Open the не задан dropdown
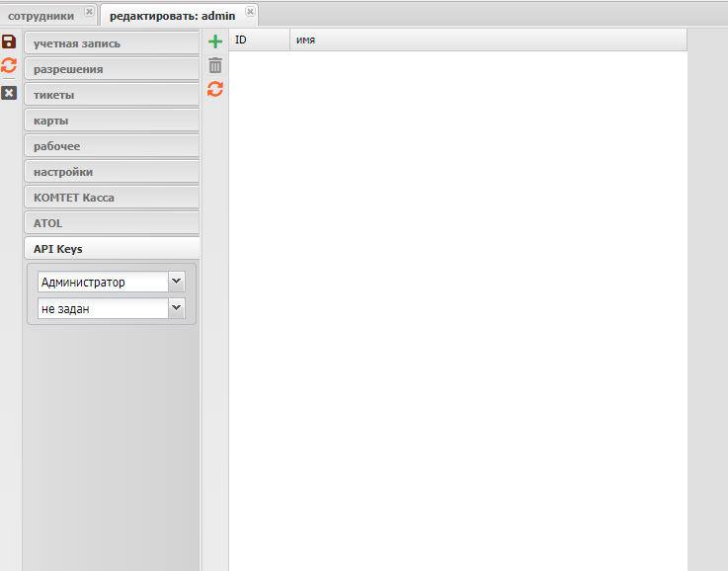This screenshot has width=728, height=571. pos(177,308)
